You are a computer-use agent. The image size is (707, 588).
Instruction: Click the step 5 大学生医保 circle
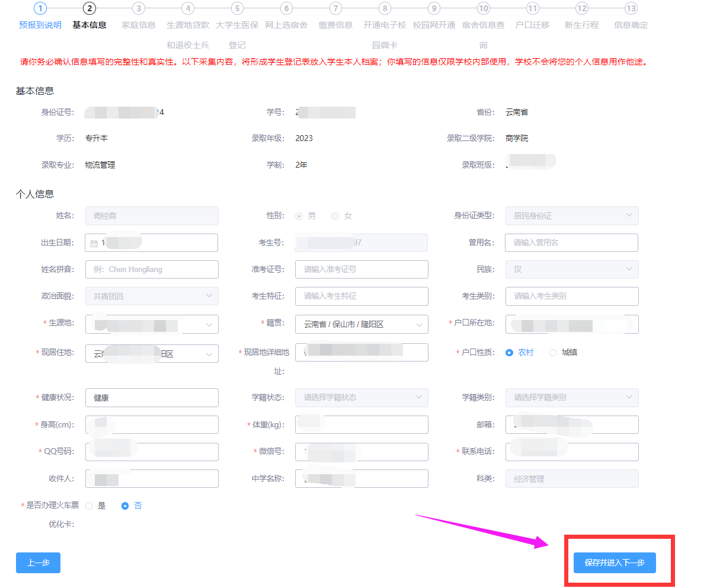click(x=237, y=8)
